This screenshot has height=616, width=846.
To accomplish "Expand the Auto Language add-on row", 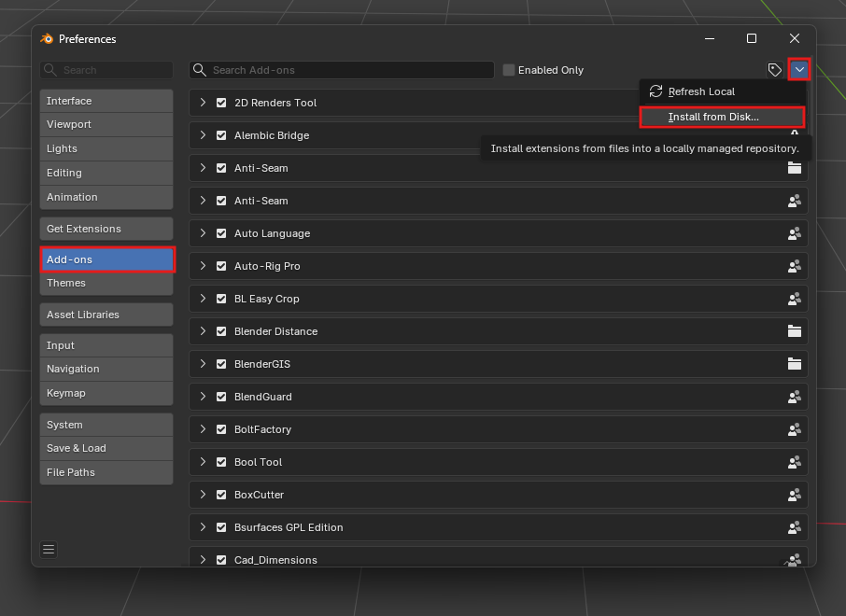I will (x=203, y=233).
